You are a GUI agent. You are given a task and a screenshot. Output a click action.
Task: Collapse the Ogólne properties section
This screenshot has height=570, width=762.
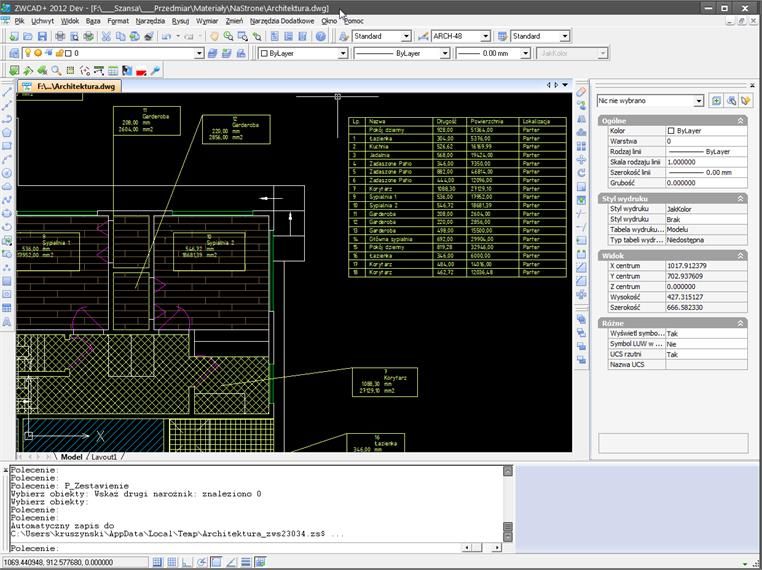click(x=741, y=120)
